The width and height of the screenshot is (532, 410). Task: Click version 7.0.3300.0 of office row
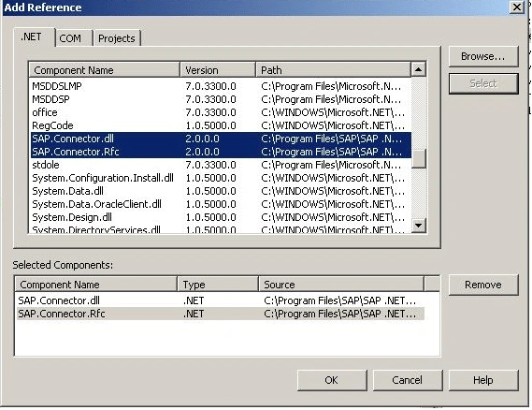(x=210, y=112)
